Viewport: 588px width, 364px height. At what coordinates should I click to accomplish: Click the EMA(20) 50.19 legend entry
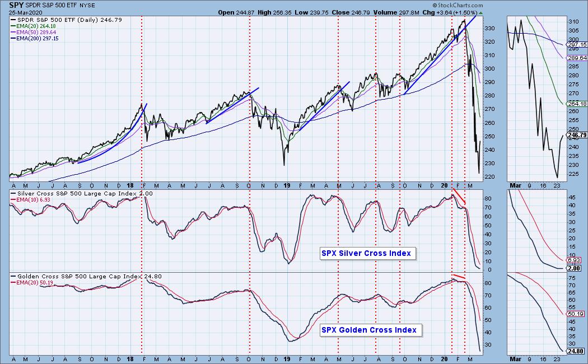(x=31, y=283)
